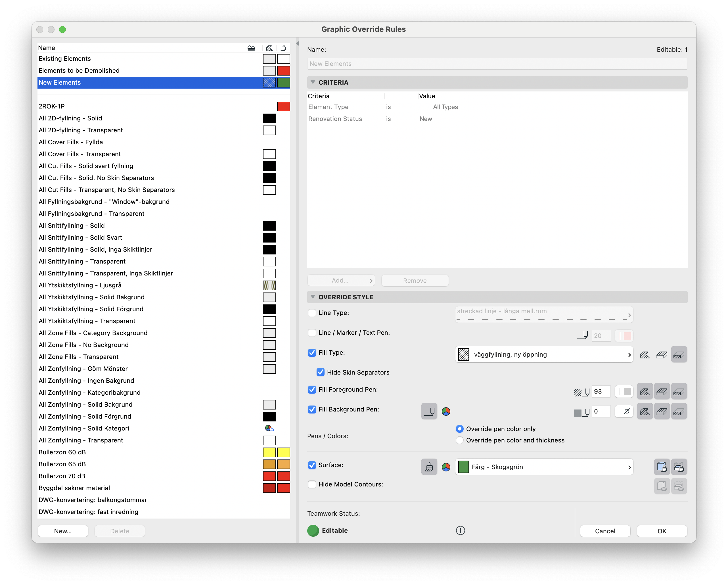Click Fill Foreground Pen color swatch
Screen dimensions: 728x585
[624, 391]
